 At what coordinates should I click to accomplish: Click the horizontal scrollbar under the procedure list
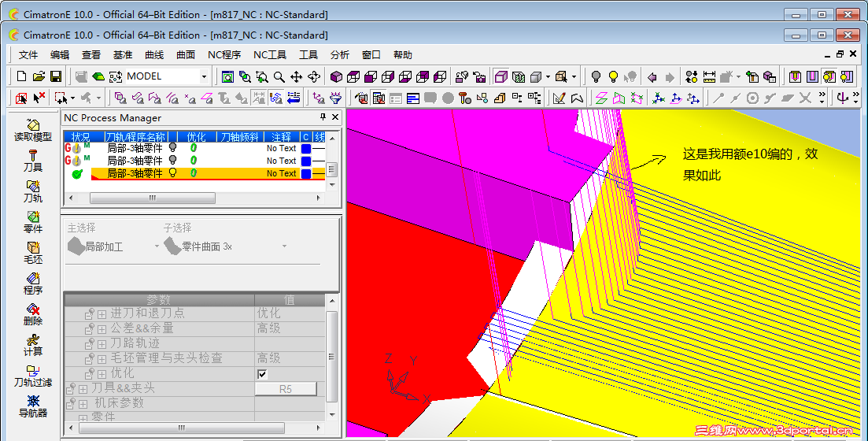tap(152, 198)
